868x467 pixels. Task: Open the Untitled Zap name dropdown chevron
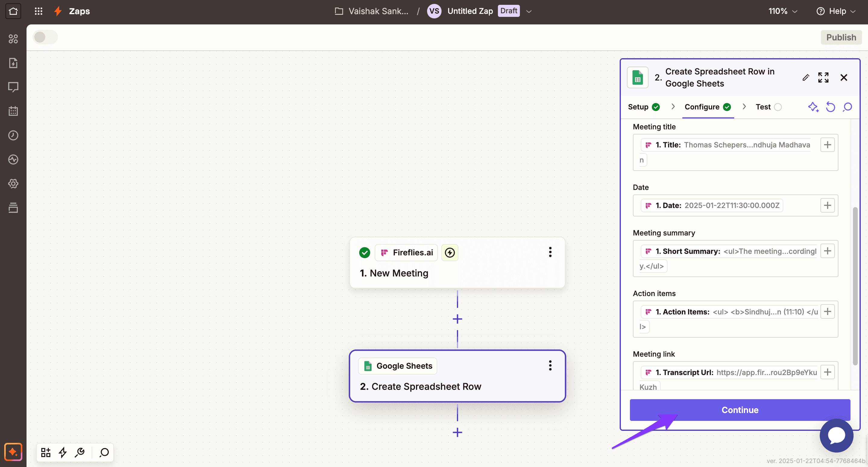click(x=529, y=11)
